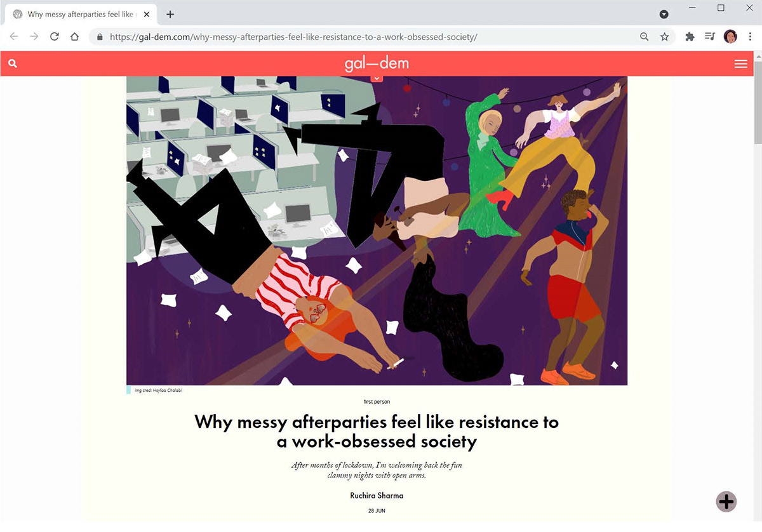
Task: Open a new browser tab
Action: pos(170,14)
